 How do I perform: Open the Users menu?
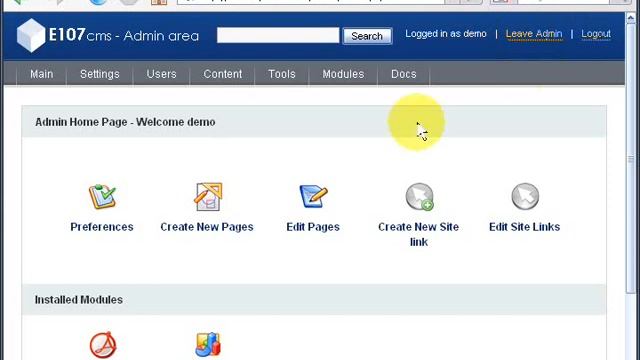[161, 74]
